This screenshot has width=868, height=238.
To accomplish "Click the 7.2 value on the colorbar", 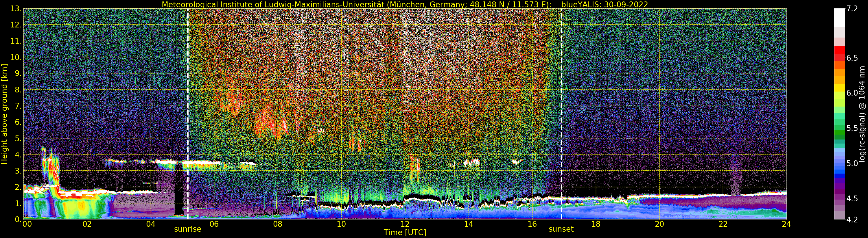I will [852, 9].
